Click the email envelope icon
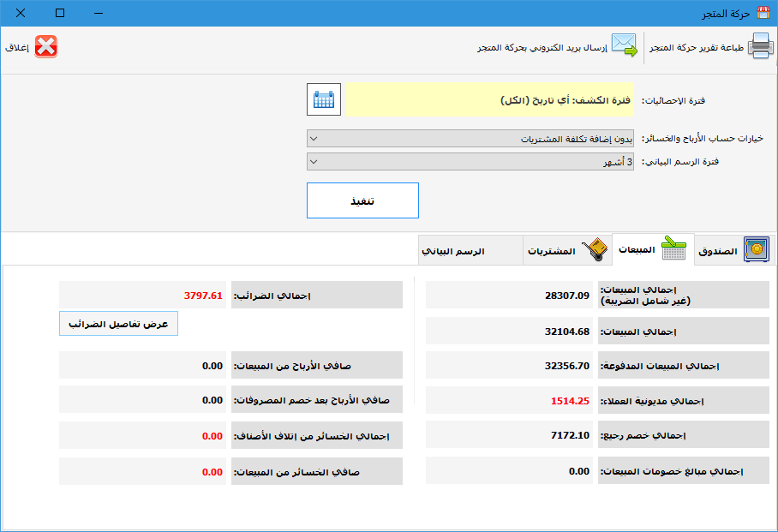Image resolution: width=778 pixels, height=532 pixels. coord(625,46)
